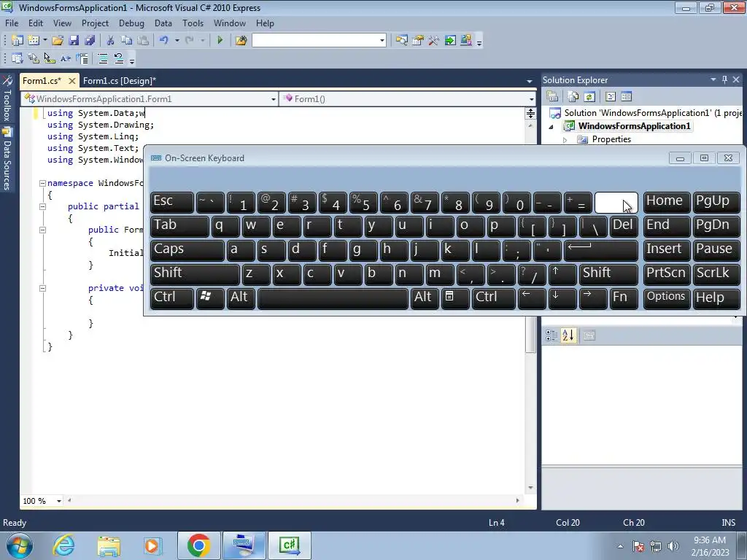Click the Add New Item toolbar icon
747x560 pixels.
point(34,41)
